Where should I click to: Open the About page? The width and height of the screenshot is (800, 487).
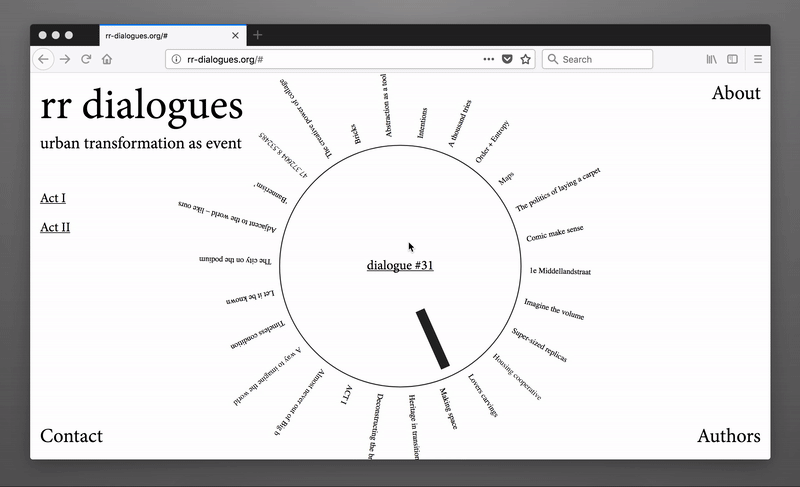click(736, 93)
